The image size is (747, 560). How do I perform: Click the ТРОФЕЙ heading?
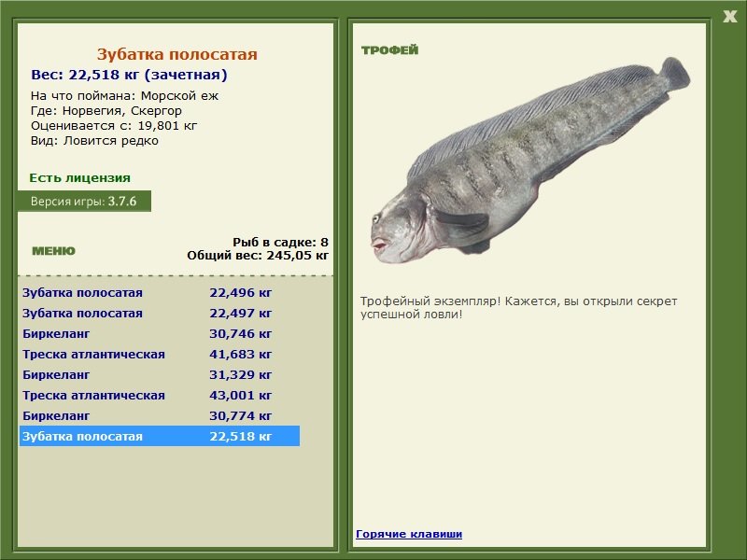(389, 50)
